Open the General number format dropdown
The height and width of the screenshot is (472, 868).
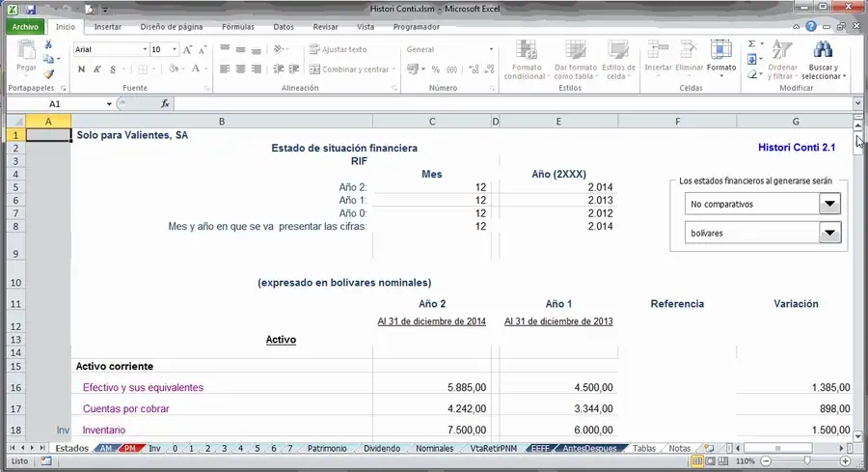491,49
